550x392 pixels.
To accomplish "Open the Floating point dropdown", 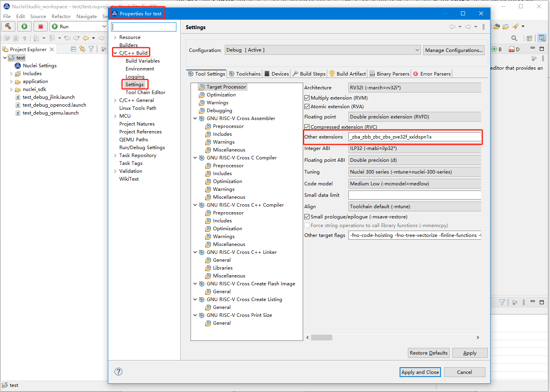I will click(415, 117).
